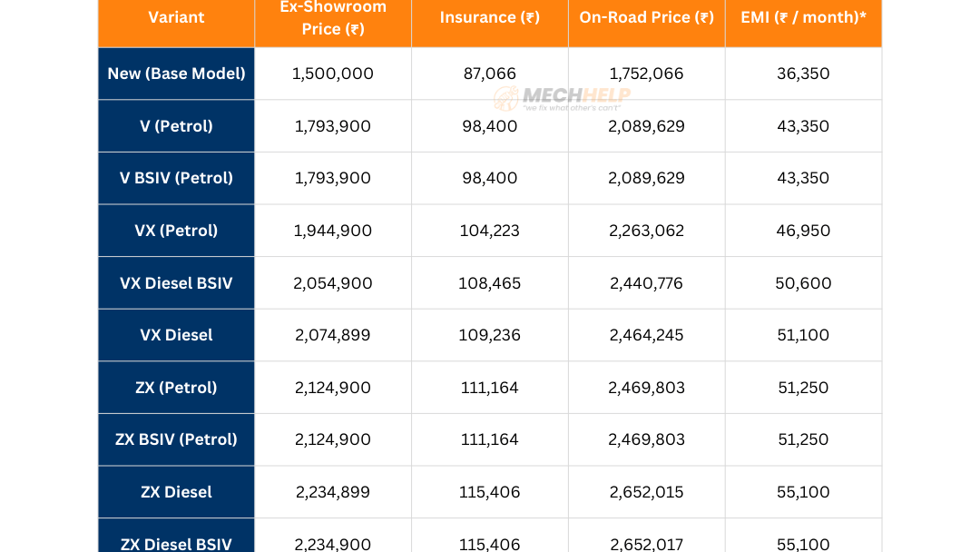Click the Insurance (₹) column header
The height and width of the screenshot is (552, 980).
(490, 18)
